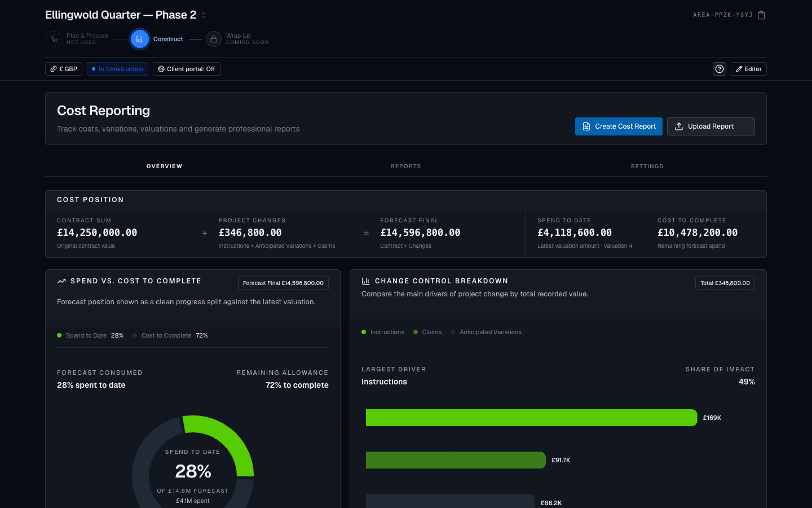Select the Forecast Final £14,596,800.00 figure

point(420,233)
